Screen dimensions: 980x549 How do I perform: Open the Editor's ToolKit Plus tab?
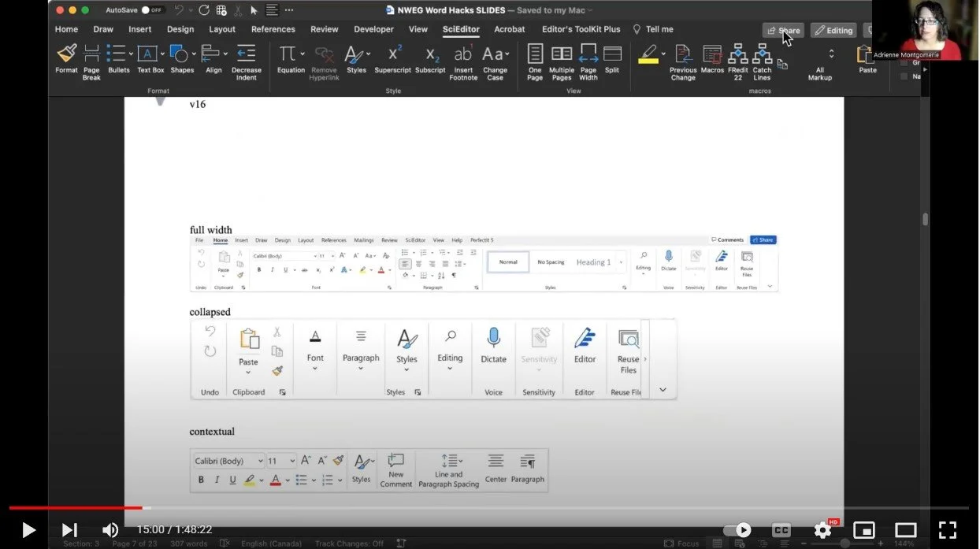tap(581, 29)
